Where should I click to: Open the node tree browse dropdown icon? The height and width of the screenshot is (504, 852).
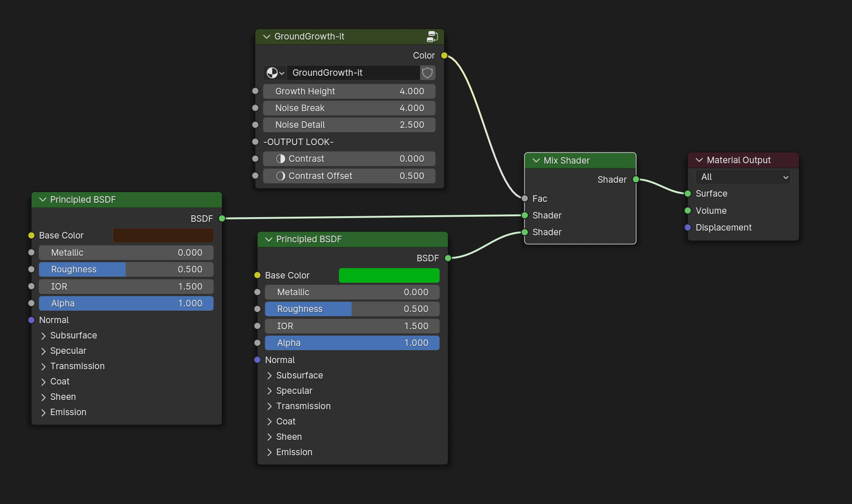pos(275,73)
